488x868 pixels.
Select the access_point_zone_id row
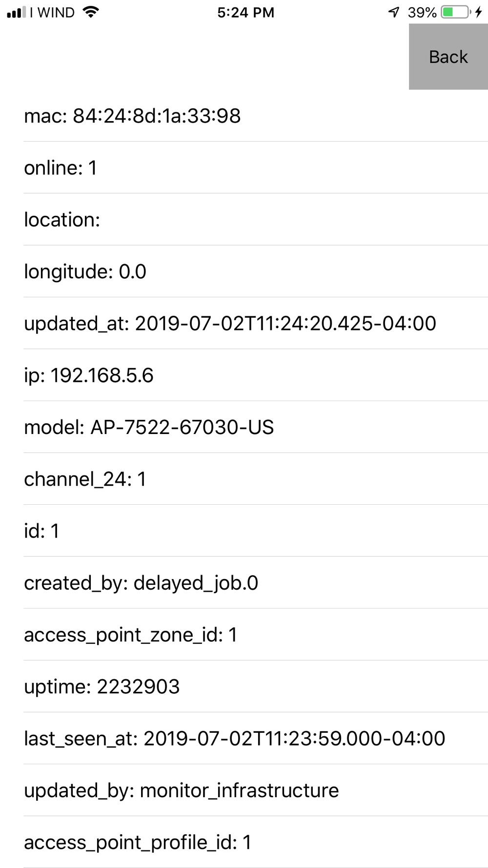(256, 634)
